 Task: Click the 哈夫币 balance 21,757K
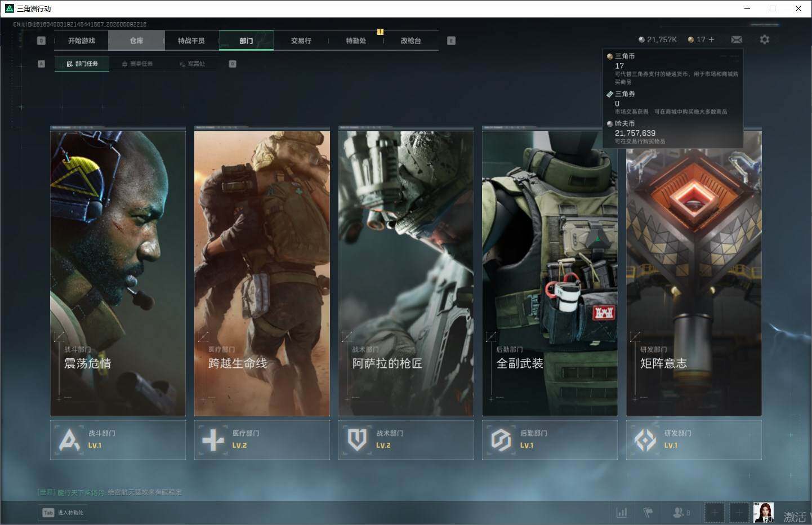coord(657,39)
